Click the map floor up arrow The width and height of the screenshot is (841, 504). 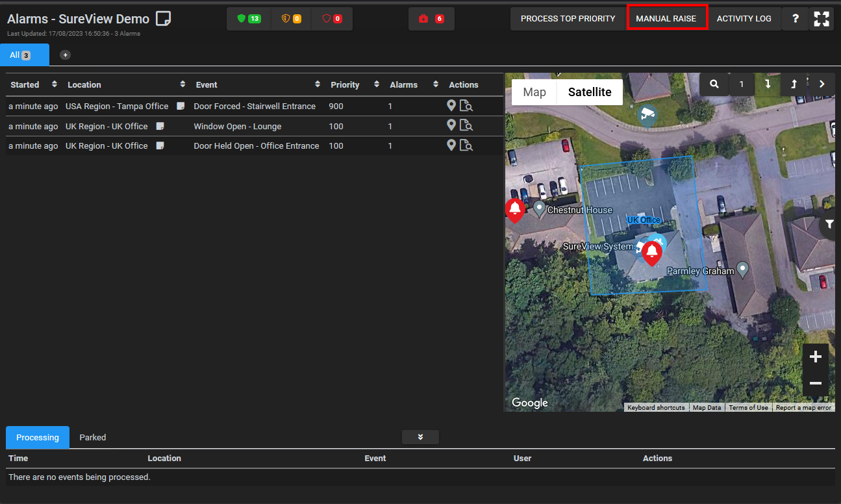click(x=794, y=84)
